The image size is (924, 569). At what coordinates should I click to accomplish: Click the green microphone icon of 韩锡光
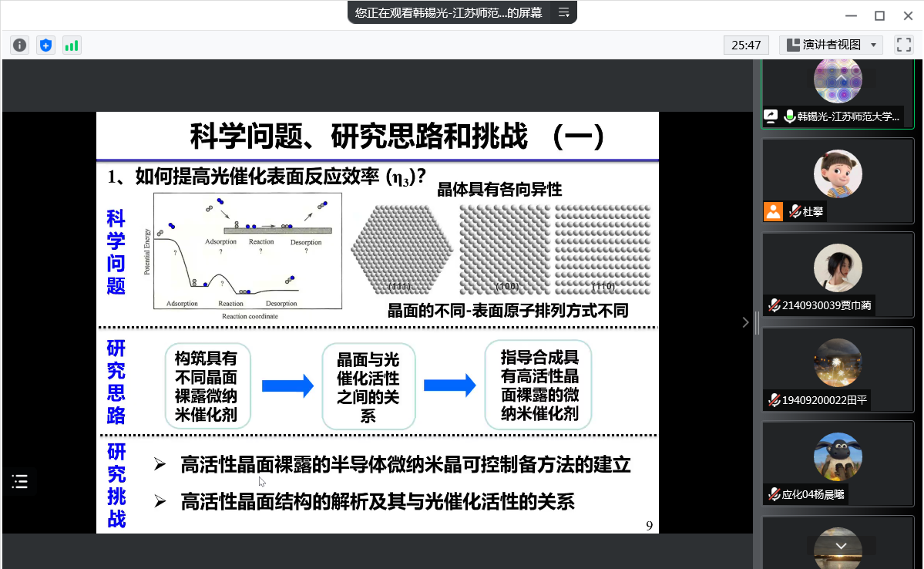[790, 116]
